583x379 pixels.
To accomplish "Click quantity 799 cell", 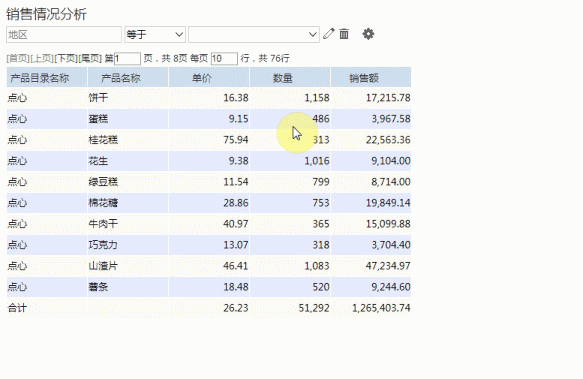I will pyautogui.click(x=290, y=182).
